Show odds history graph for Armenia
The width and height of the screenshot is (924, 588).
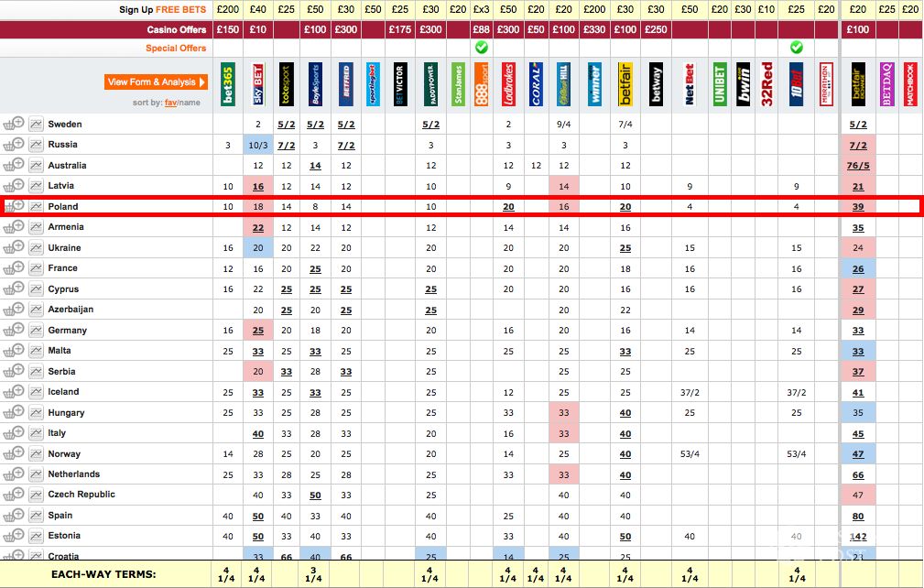pos(36,227)
